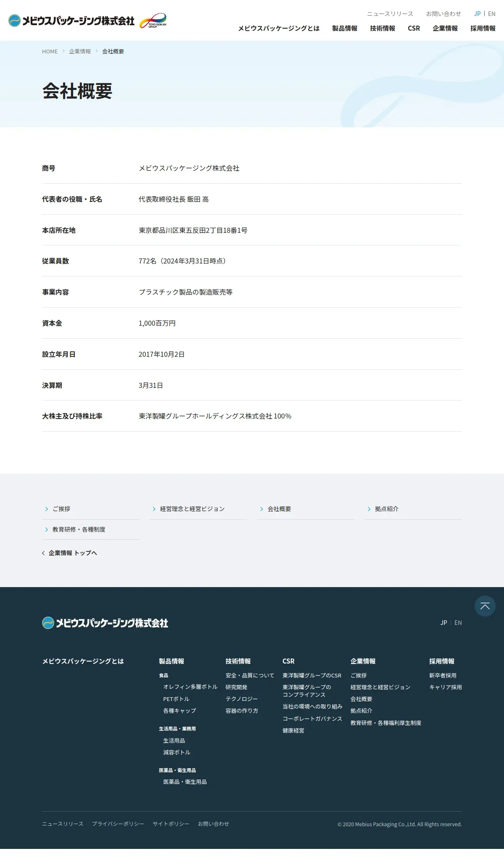Screen dimensions: 504x859
Task: Open the Toyo Seikan Group logo
Action: (x=153, y=21)
